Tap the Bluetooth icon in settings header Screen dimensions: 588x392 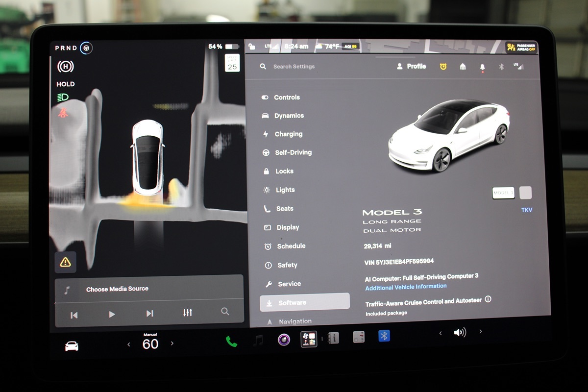(501, 67)
